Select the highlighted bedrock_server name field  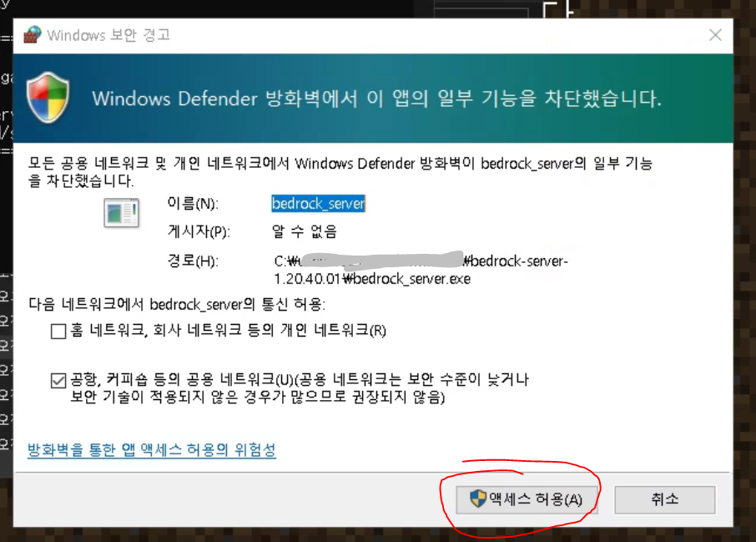(318, 204)
